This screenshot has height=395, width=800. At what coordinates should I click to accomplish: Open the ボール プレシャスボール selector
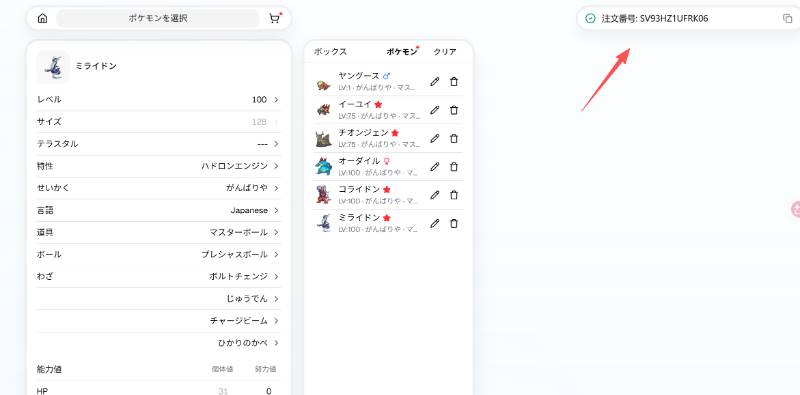[158, 254]
